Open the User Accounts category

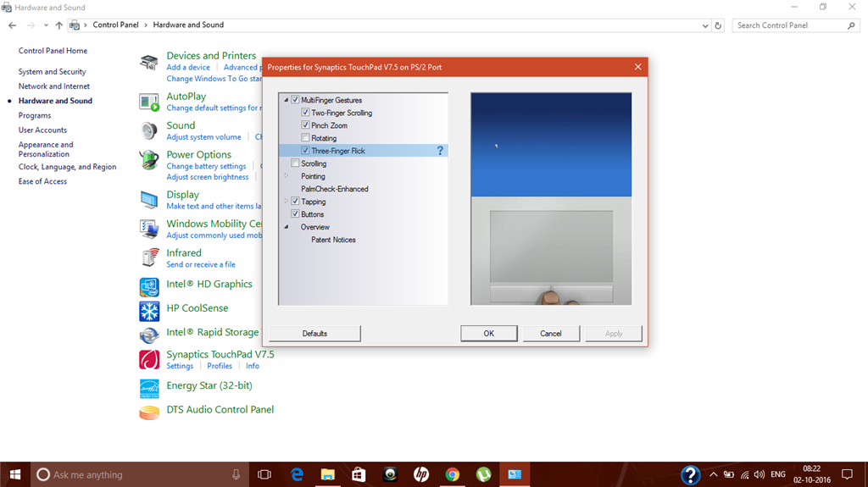pos(42,130)
